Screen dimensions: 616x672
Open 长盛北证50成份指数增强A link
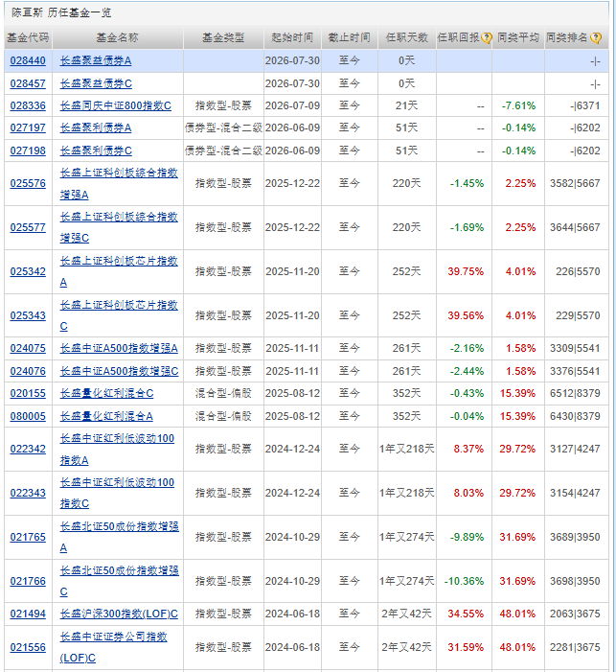[x=120, y=538]
